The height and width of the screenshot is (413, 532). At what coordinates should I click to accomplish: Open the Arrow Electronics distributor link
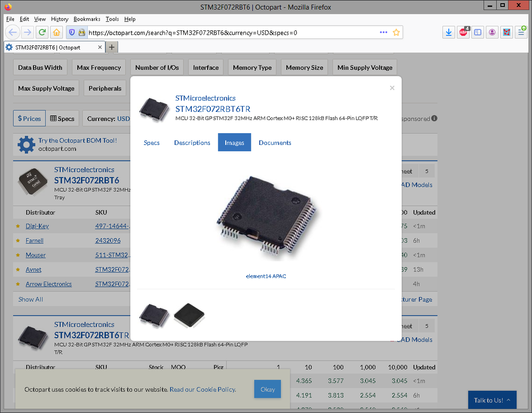tap(48, 284)
